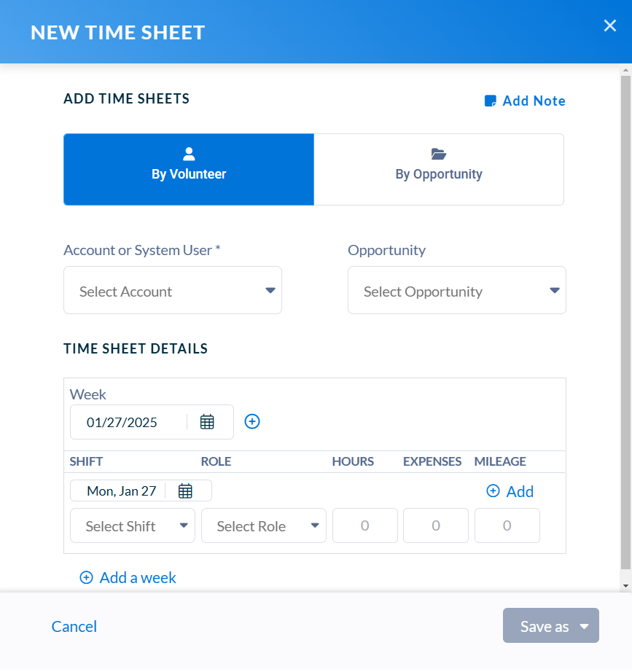Click the scrollbar down arrow
This screenshot has height=672, width=632.
click(x=626, y=586)
